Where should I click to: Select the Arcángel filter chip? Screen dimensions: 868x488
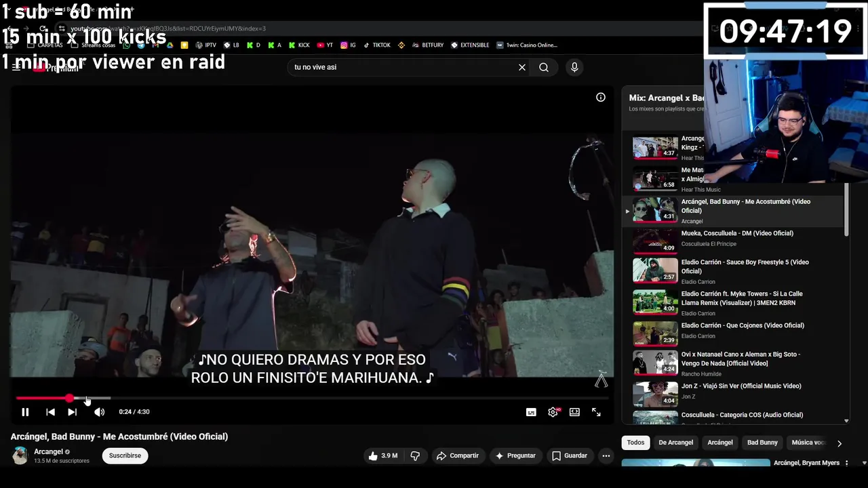coord(720,443)
